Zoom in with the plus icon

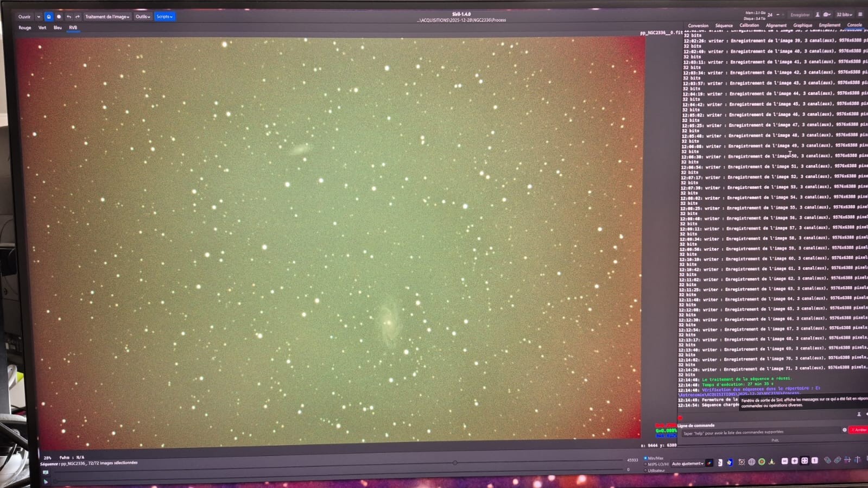pyautogui.click(x=795, y=461)
